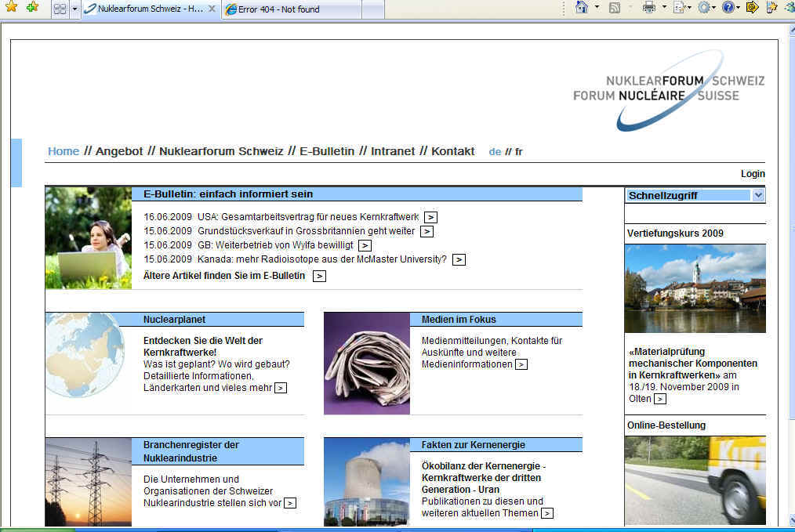
Task: Click the 'E-Bulletin: einfach informiert sein' heading
Action: point(228,194)
